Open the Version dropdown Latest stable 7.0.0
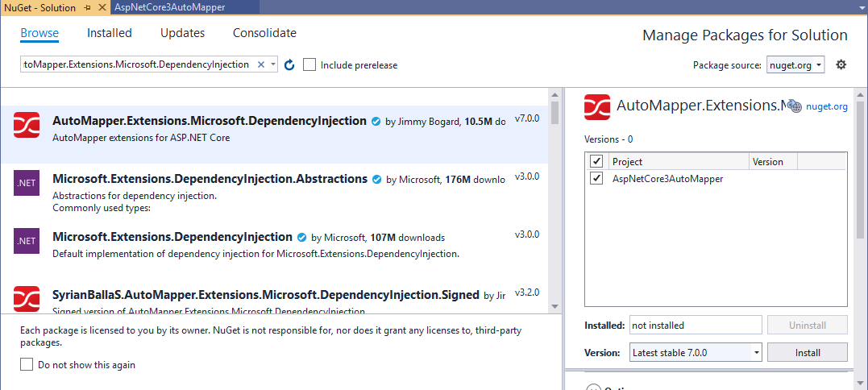This screenshot has width=868, height=390. [x=696, y=352]
